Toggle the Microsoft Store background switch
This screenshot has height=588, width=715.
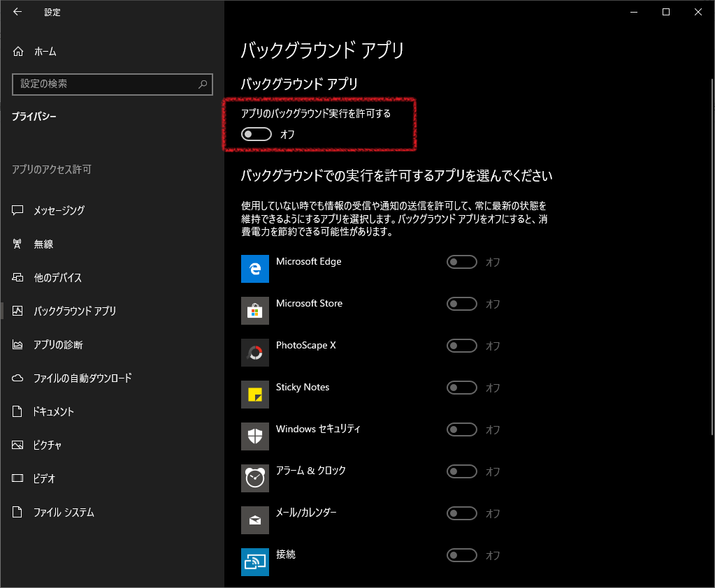pos(462,304)
